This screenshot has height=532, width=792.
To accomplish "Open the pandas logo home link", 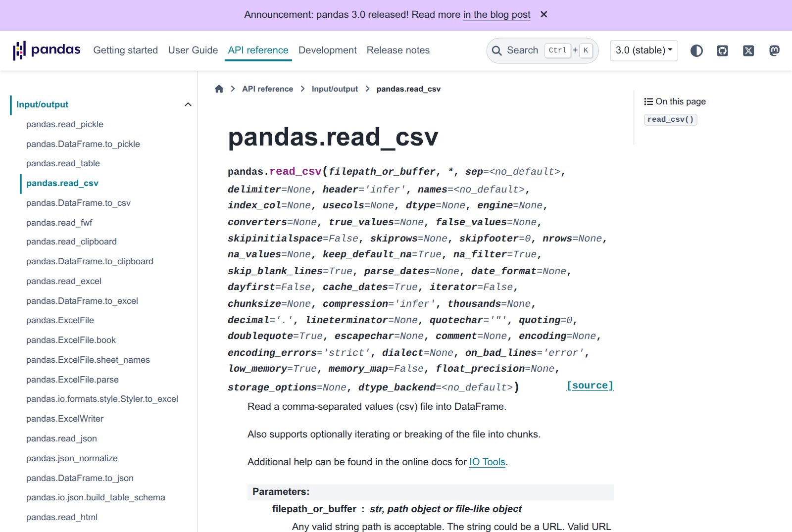I will tap(47, 50).
